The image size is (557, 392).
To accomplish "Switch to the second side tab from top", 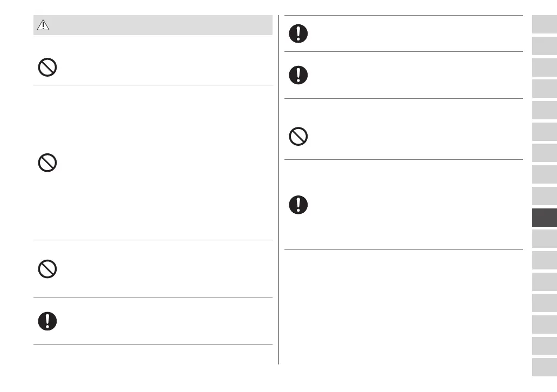I will 544,46.
